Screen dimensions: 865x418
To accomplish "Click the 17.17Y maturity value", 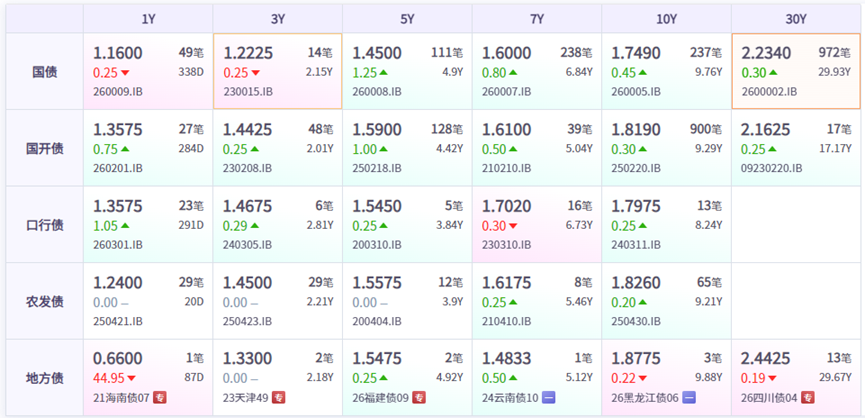I will pos(834,148).
